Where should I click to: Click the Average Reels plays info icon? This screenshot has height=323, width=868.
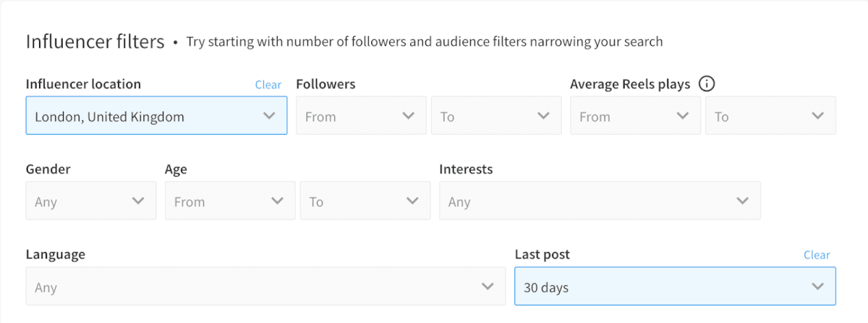(707, 84)
